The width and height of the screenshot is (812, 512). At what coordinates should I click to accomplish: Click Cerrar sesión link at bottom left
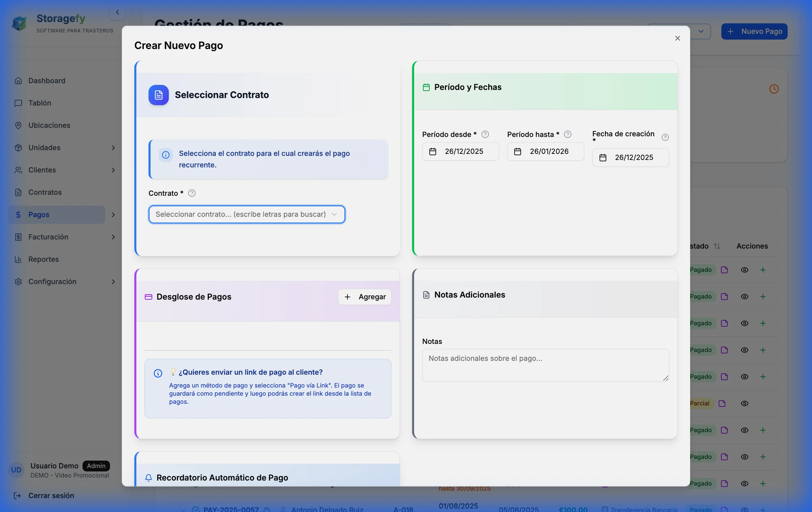pos(51,495)
